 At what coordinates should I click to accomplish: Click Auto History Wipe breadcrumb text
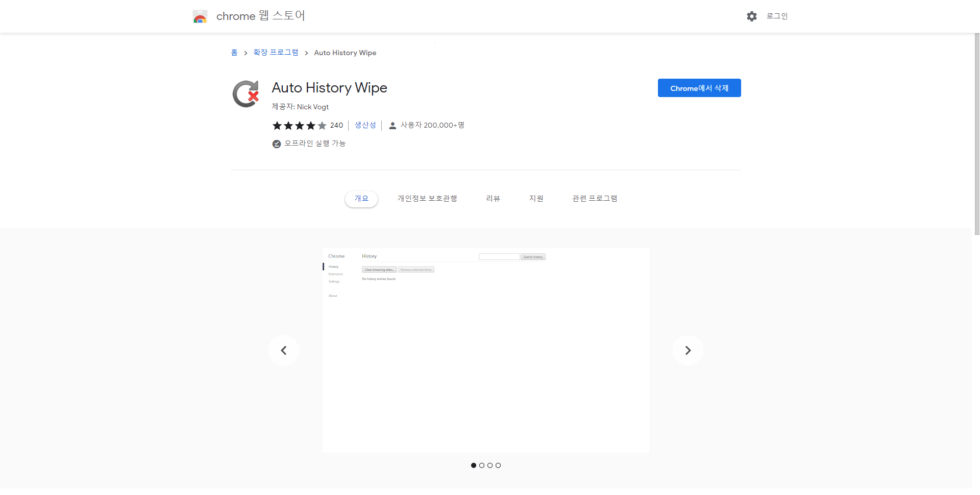[345, 53]
